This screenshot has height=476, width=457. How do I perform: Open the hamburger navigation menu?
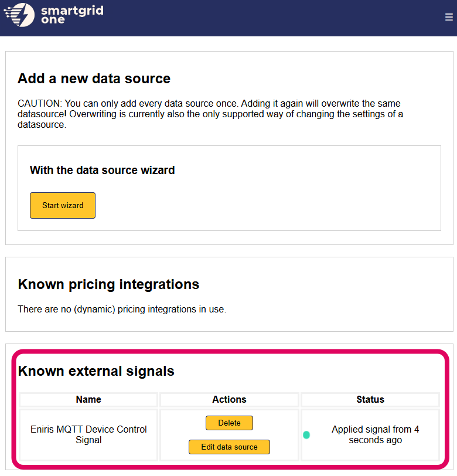tap(449, 17)
